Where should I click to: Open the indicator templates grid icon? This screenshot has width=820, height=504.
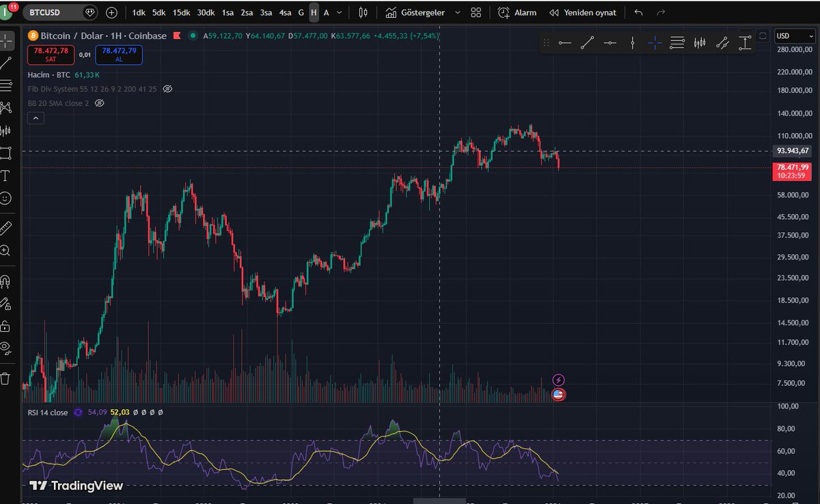point(476,12)
